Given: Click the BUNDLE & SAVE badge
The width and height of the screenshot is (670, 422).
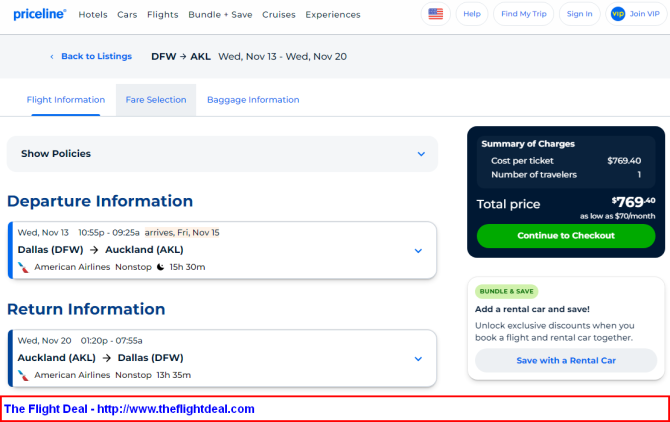Looking at the screenshot, I should (x=506, y=291).
